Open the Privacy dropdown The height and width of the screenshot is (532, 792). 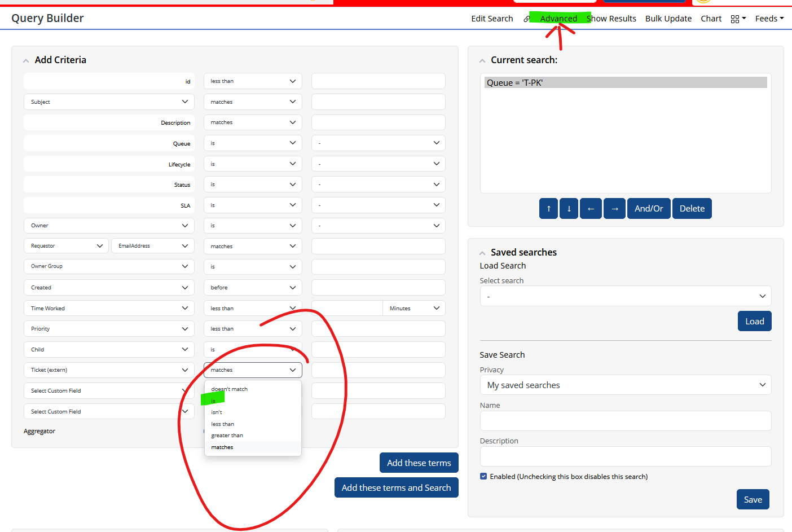(625, 385)
